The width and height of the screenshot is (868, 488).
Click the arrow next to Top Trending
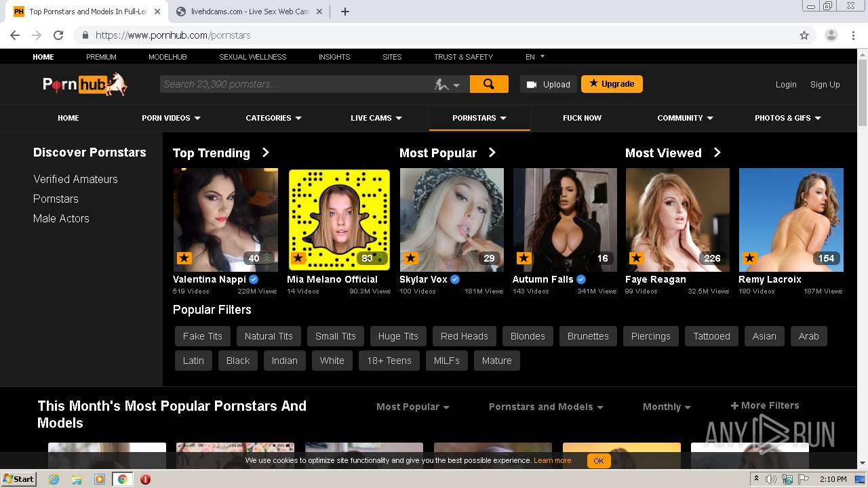(266, 152)
